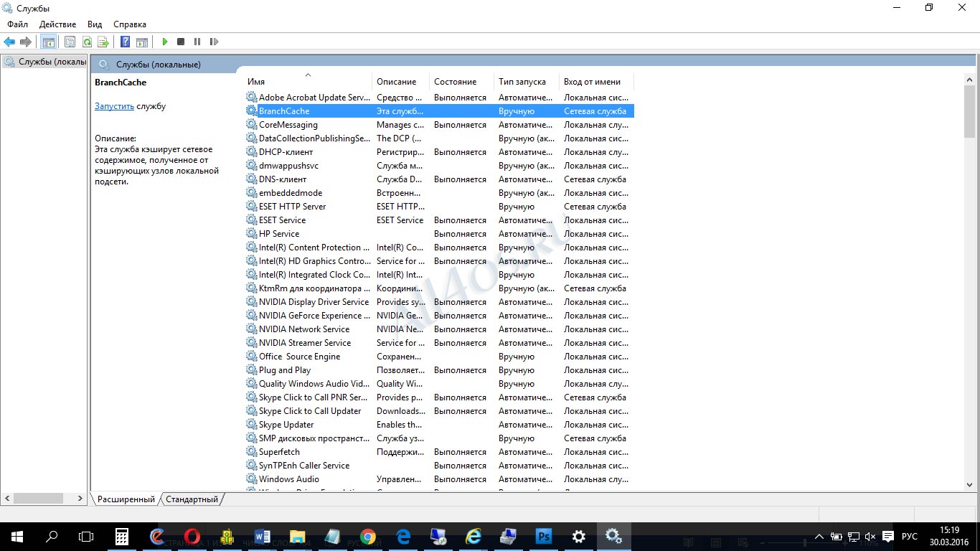Click the Export List toolbar icon
Screen dimensions: 980x551
[x=103, y=42]
